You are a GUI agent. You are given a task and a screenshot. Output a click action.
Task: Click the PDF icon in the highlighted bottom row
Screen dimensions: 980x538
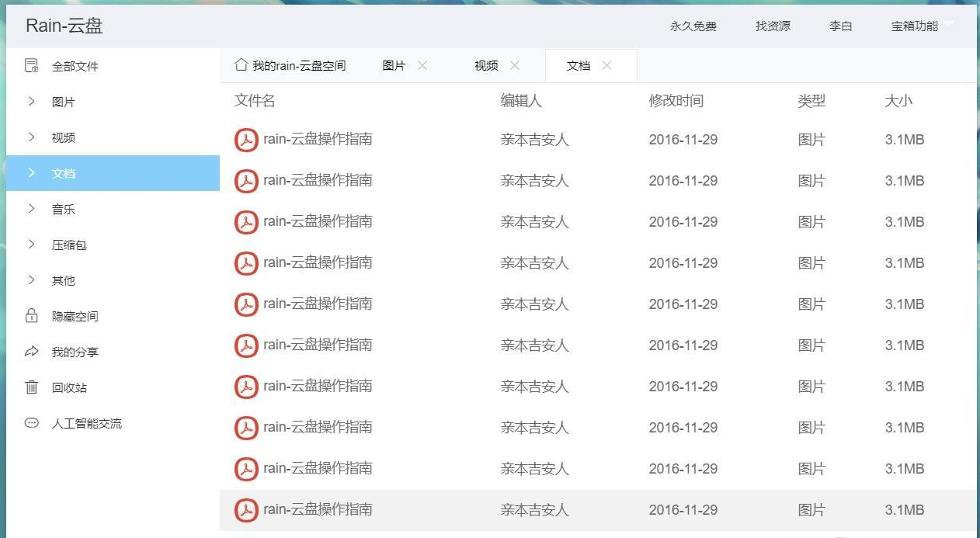click(246, 510)
